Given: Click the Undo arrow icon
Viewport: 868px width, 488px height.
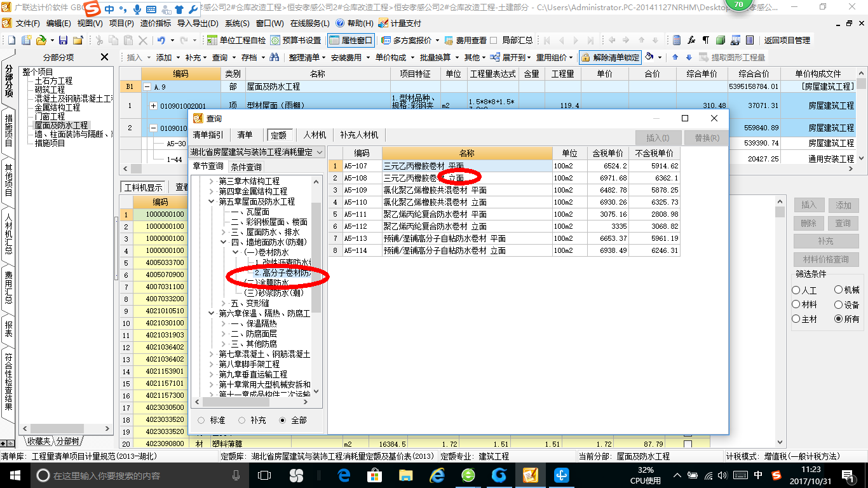Looking at the screenshot, I should pos(162,40).
